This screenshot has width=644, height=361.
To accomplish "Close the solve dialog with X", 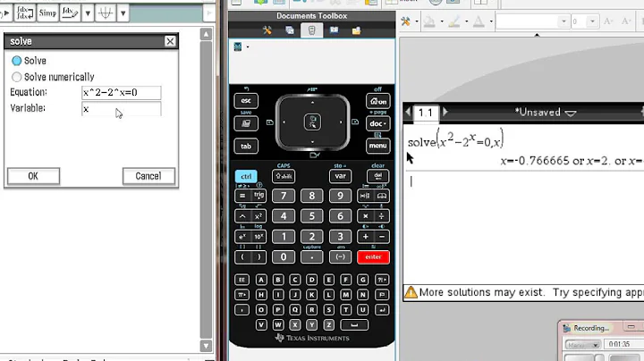I will 170,41.
